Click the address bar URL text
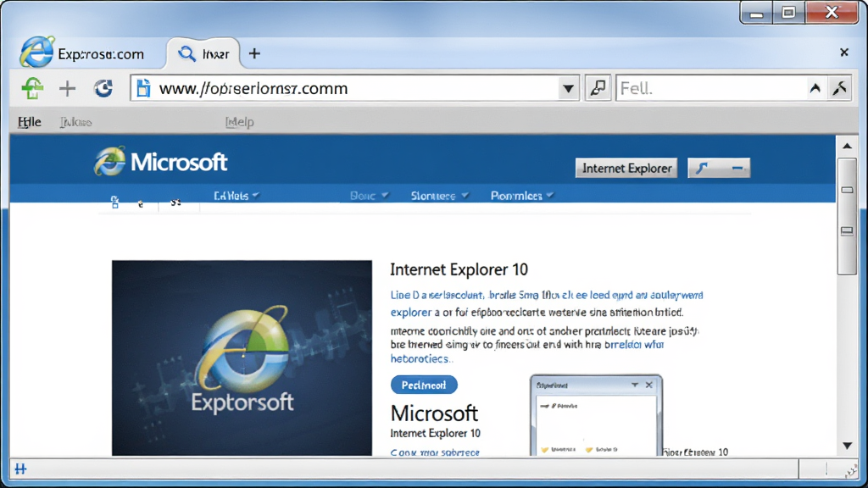This screenshot has height=488, width=868. pos(253,88)
